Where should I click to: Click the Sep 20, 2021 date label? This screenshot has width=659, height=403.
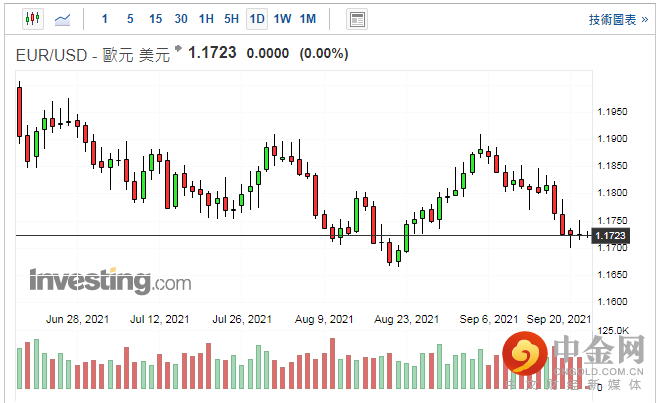coord(559,319)
